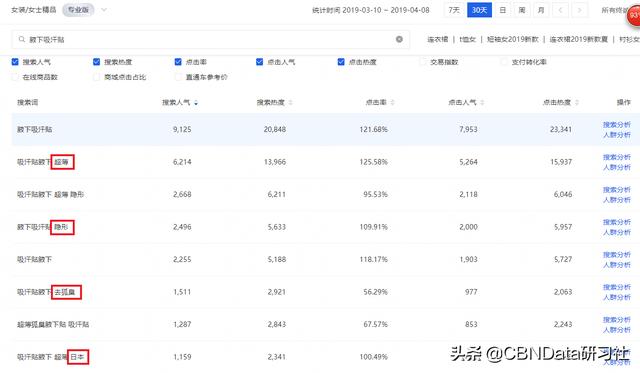Image resolution: width=640 pixels, height=373 pixels.
Task: Switch to the 周 range tab
Action: coord(522,10)
